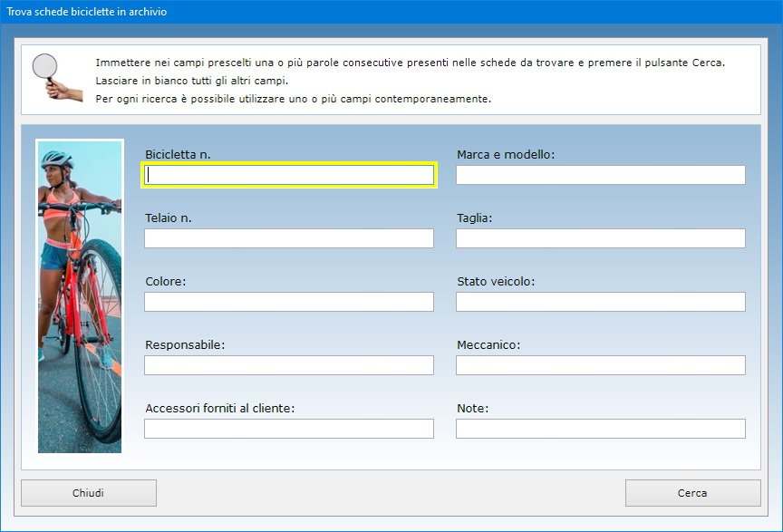The image size is (783, 532).
Task: Select the Telaio n. input field
Action: pos(289,238)
